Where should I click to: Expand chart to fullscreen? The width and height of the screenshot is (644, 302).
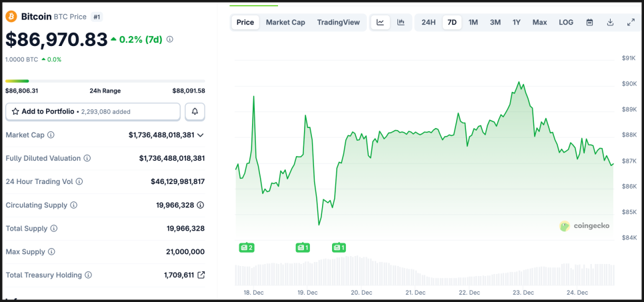(x=631, y=22)
